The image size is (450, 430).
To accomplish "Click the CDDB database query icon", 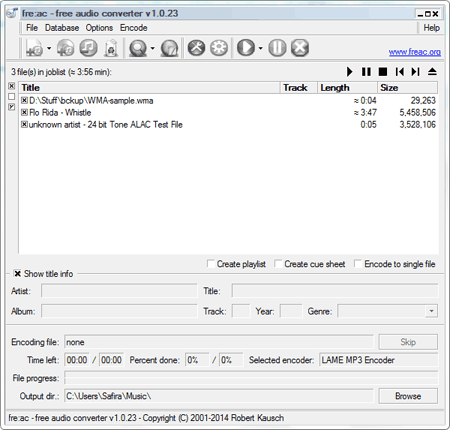I will tap(138, 48).
